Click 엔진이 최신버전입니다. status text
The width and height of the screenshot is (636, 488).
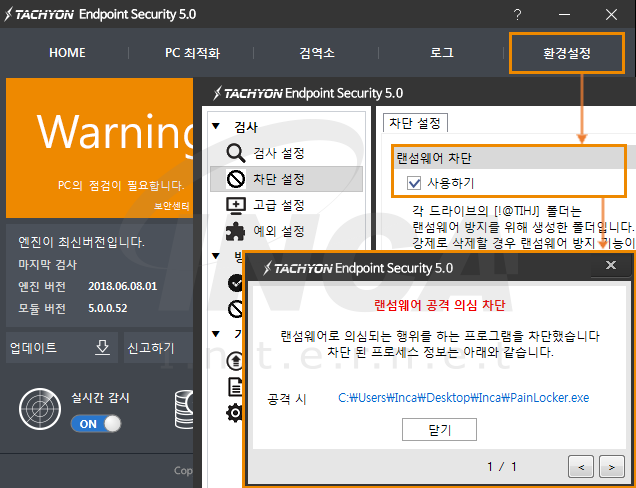81,242
